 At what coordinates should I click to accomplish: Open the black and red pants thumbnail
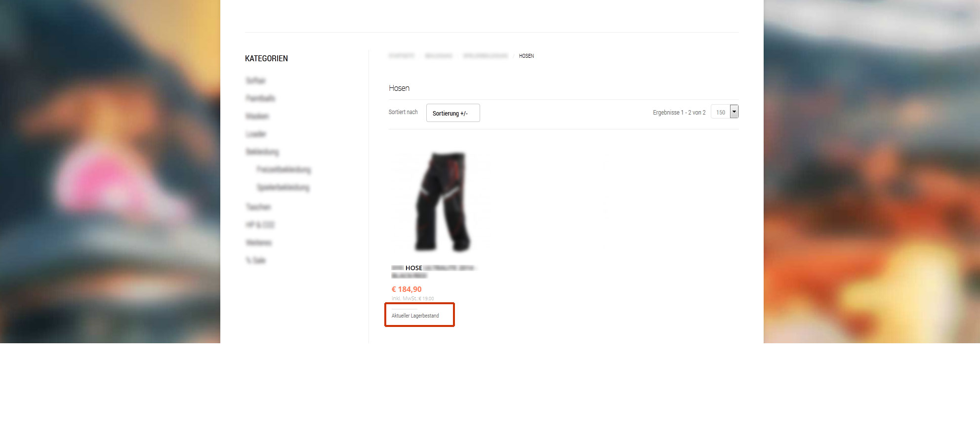442,202
